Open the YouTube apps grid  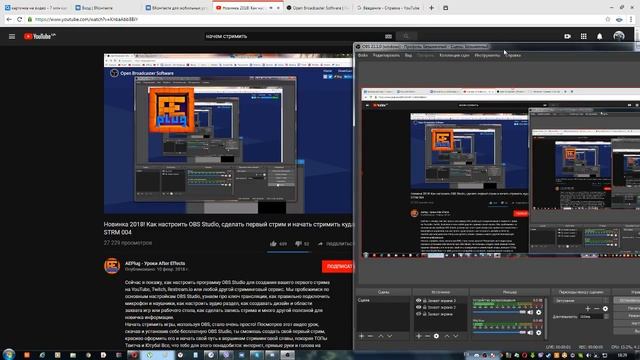(x=584, y=36)
